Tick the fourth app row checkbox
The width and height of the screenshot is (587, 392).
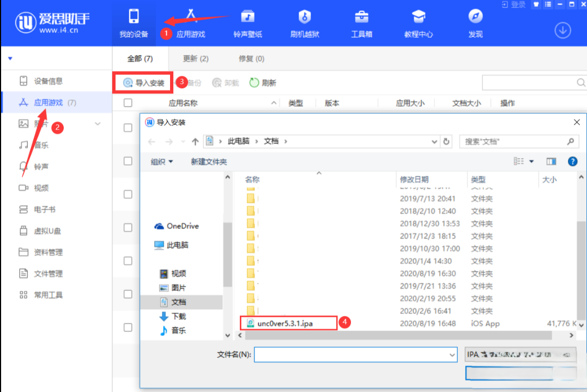(x=128, y=228)
